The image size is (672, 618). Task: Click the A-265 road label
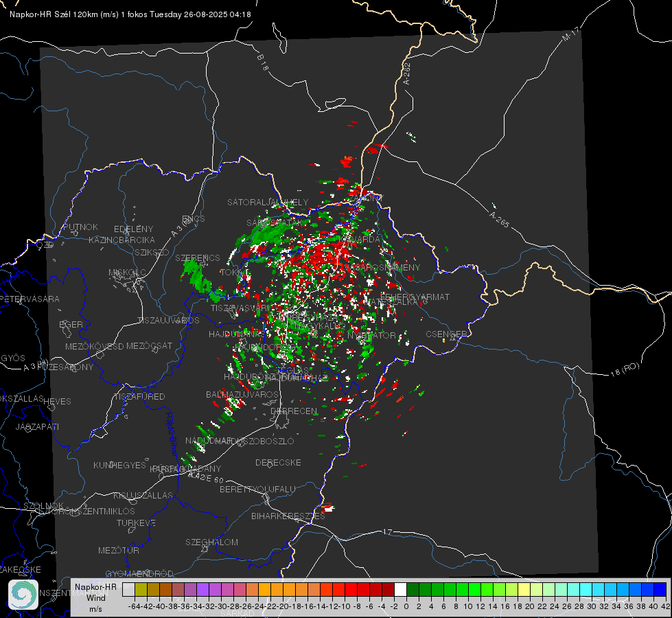click(499, 220)
